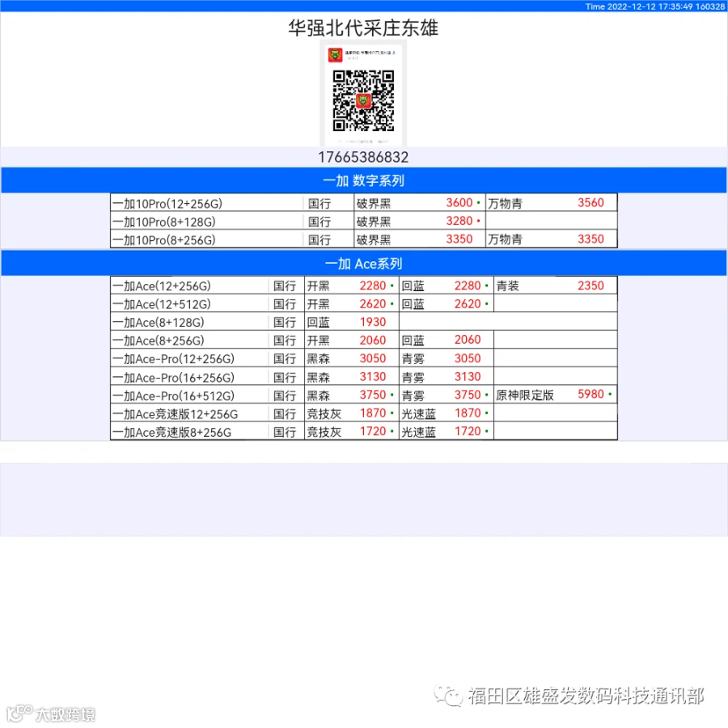Click 开黑 price 2280 in Ace(12+256G) row
The height and width of the screenshot is (728, 728).
(x=373, y=286)
